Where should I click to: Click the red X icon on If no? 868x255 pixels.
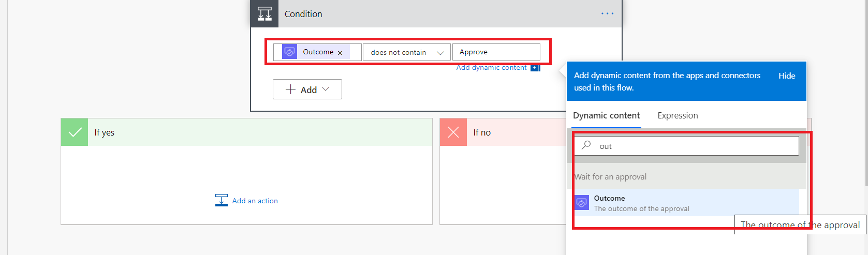coord(453,132)
